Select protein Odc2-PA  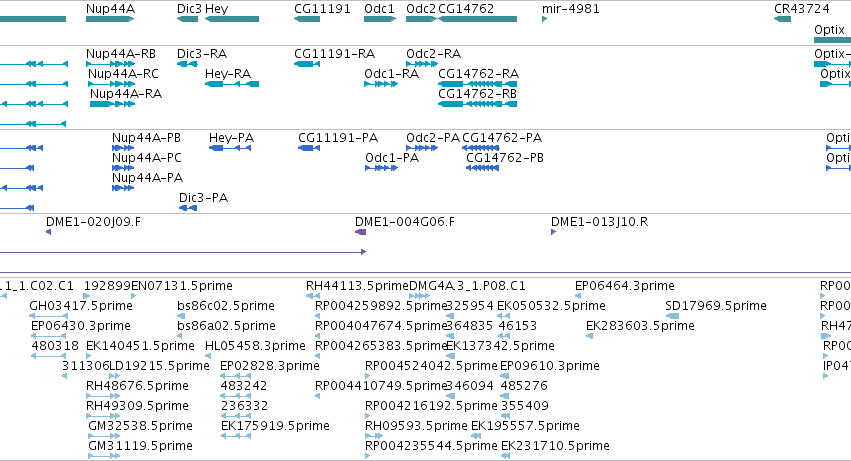click(422, 148)
